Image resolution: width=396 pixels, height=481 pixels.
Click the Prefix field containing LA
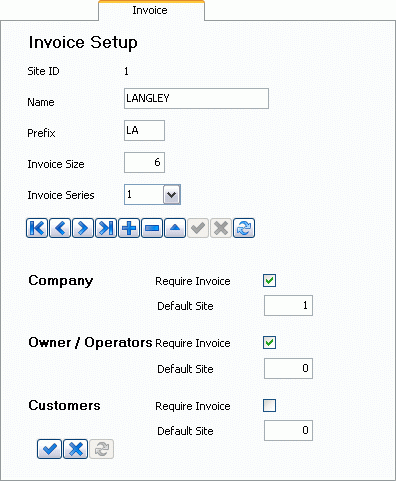tap(144, 130)
